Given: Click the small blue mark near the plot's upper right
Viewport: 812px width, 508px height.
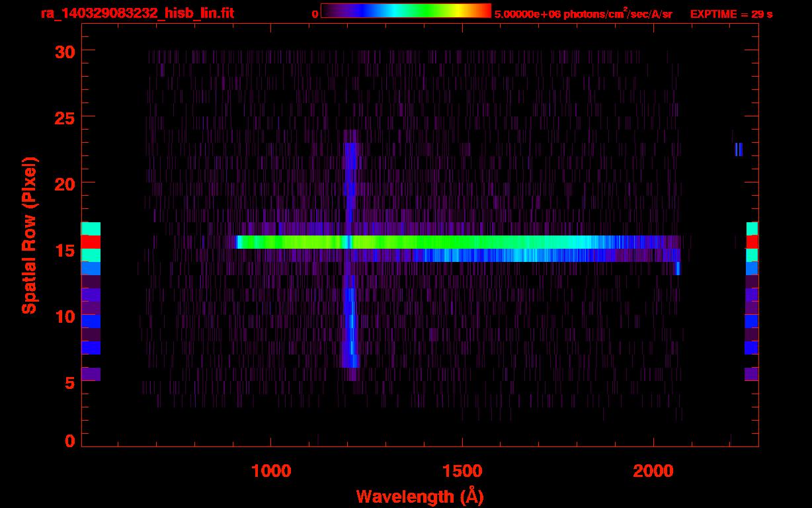Looking at the screenshot, I should (x=738, y=149).
